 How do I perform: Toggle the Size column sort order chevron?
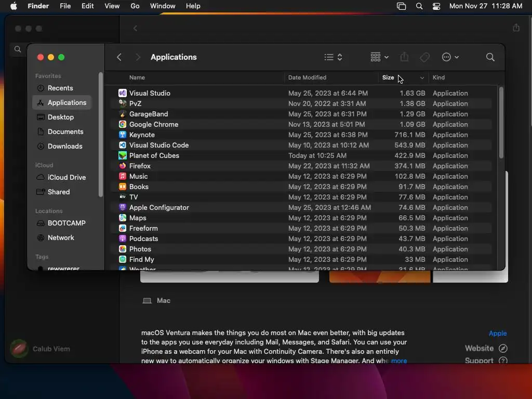pyautogui.click(x=422, y=78)
